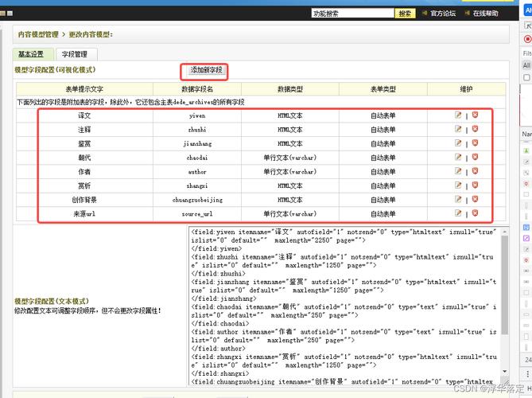Select the 译文 cell in the table
This screenshot has height=398, width=532.
pos(84,115)
